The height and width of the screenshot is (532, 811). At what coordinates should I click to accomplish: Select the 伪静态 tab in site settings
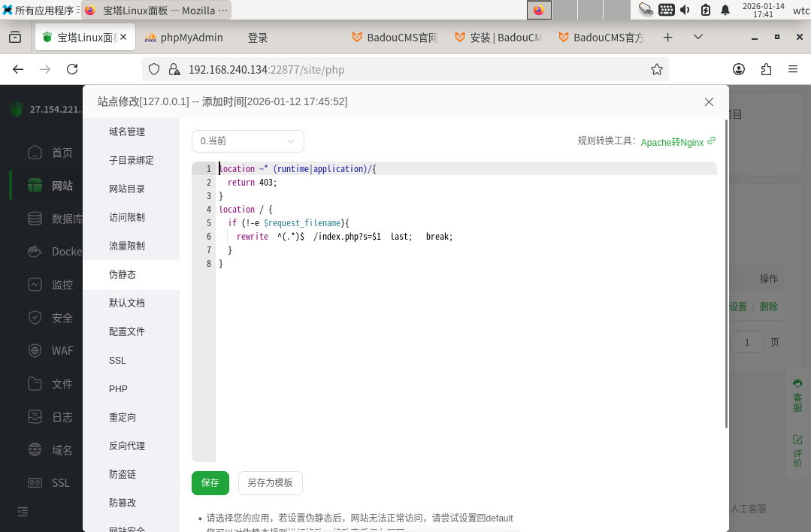pos(123,275)
